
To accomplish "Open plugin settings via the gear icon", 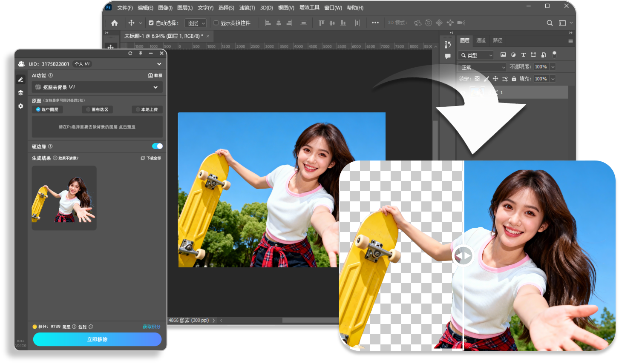I will (x=20, y=106).
